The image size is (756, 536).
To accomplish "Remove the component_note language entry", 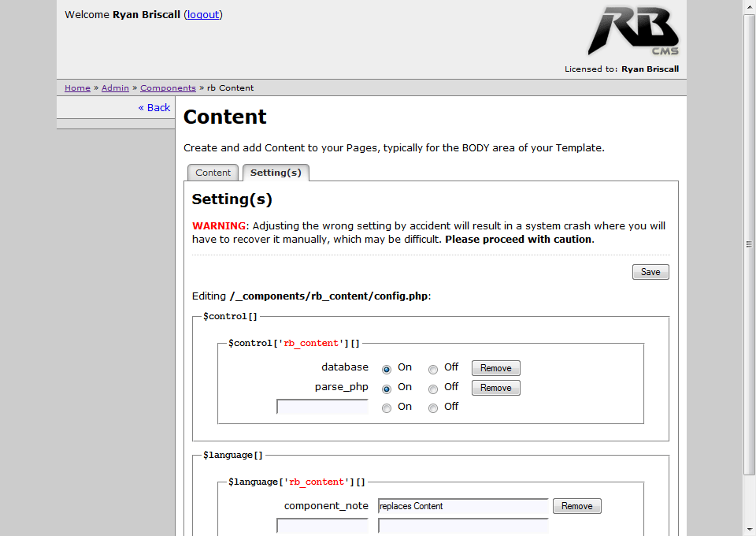I will [576, 506].
